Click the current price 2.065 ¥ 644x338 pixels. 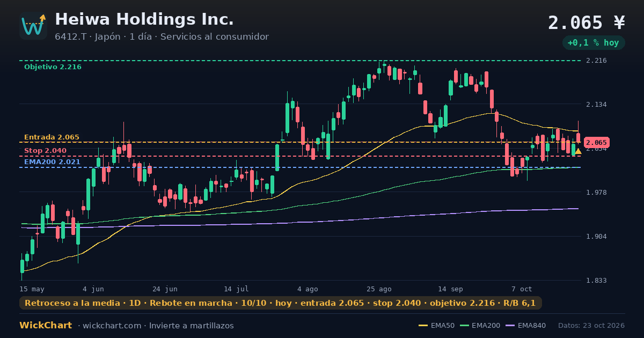click(x=587, y=23)
